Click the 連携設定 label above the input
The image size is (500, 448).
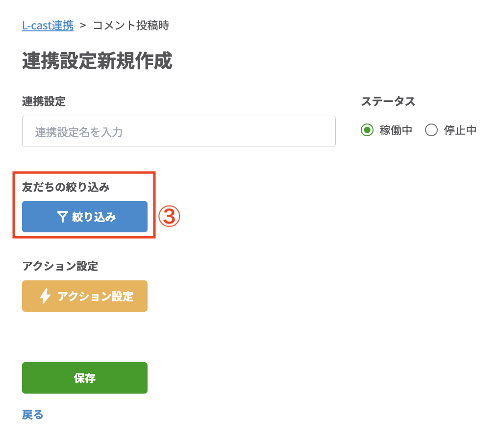click(44, 101)
